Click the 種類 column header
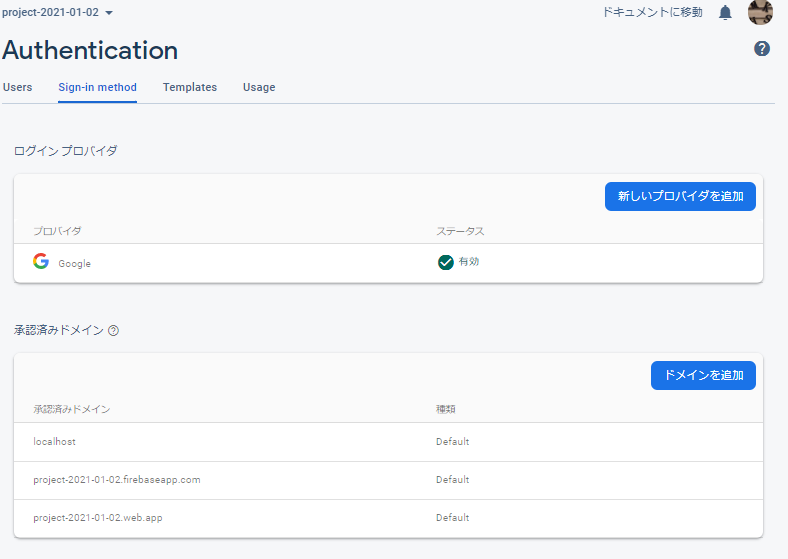 click(445, 409)
